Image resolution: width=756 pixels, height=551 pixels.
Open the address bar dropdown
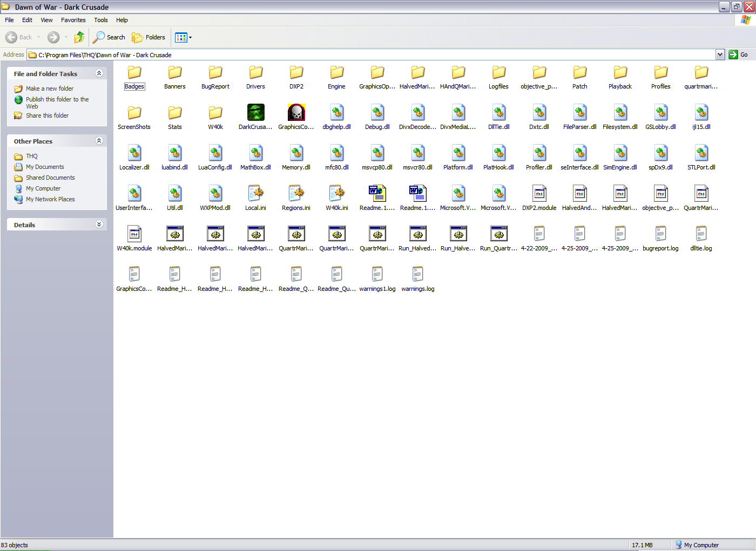[x=720, y=55]
